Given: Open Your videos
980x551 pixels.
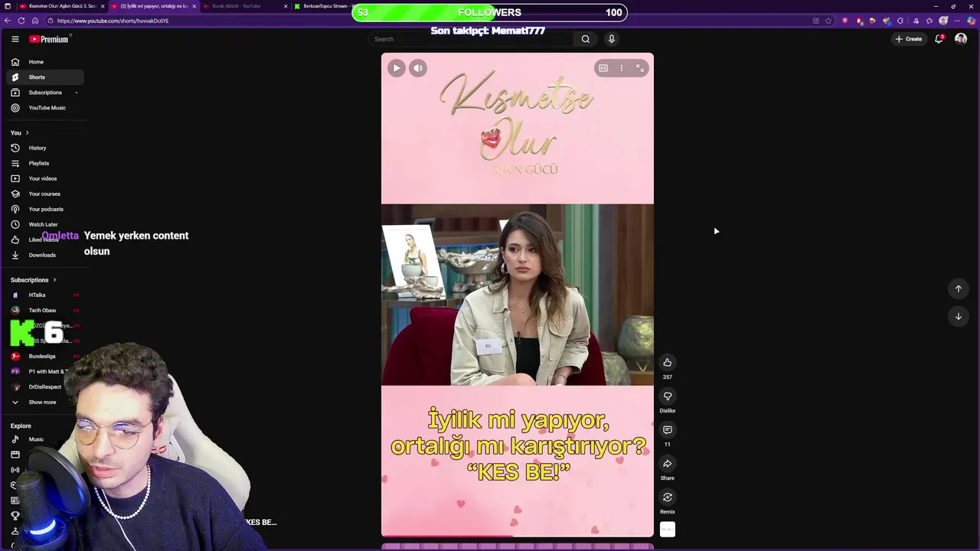Looking at the screenshot, I should pyautogui.click(x=45, y=178).
